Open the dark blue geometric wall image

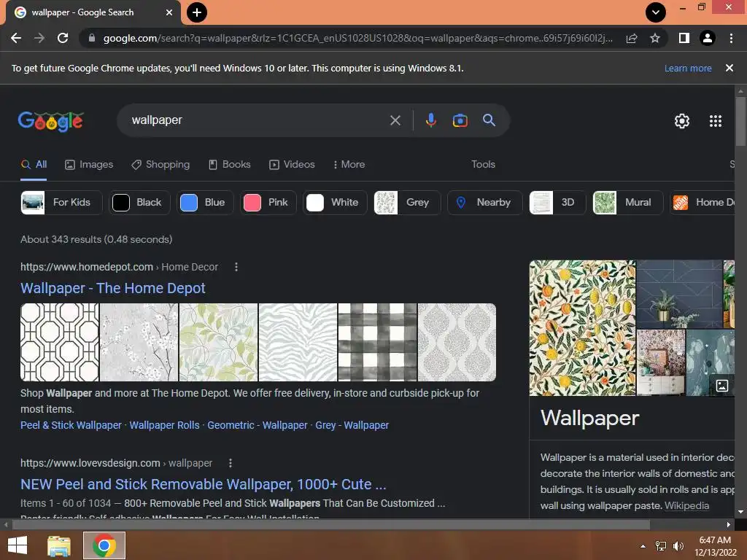tap(680, 294)
